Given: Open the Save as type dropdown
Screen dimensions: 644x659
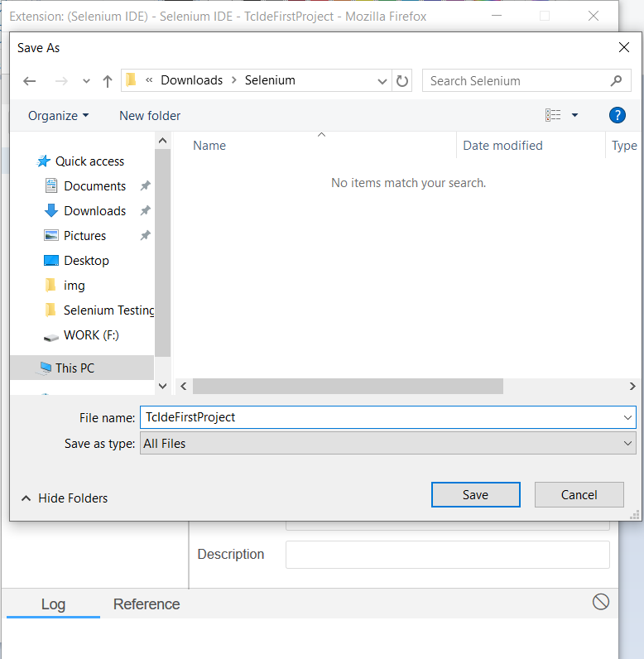Looking at the screenshot, I should click(388, 444).
